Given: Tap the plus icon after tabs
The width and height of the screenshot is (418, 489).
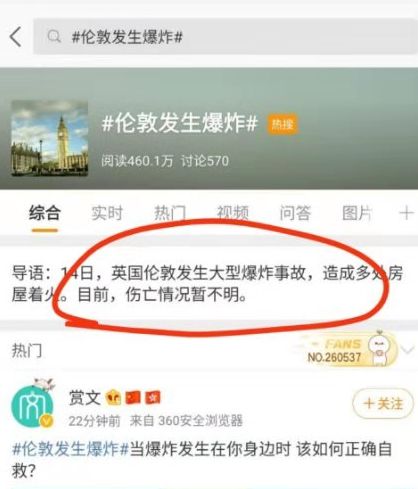Looking at the screenshot, I should (x=406, y=213).
